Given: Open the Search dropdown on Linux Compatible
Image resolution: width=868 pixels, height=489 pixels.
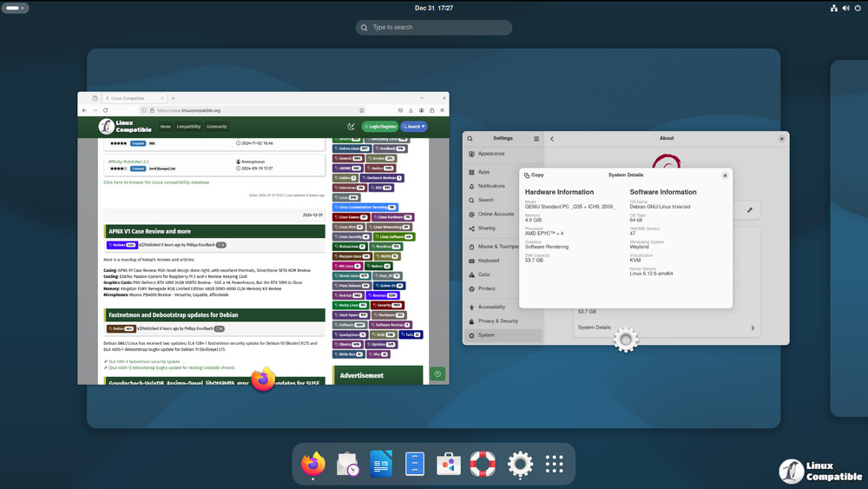Looking at the screenshot, I should [x=415, y=127].
